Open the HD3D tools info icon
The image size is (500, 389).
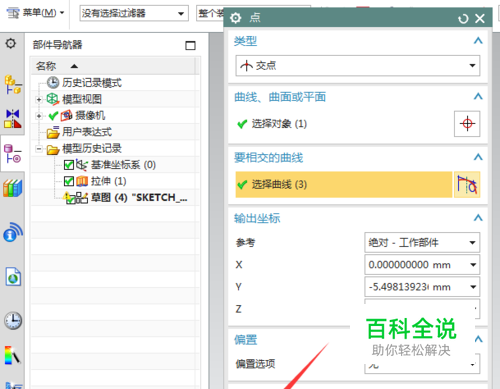coord(13,232)
